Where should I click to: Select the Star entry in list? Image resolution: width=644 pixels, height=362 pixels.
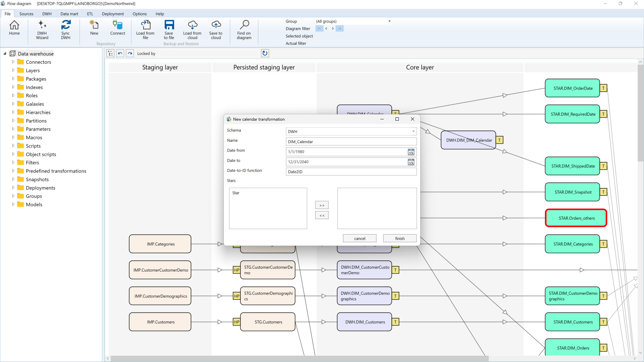[x=236, y=193]
